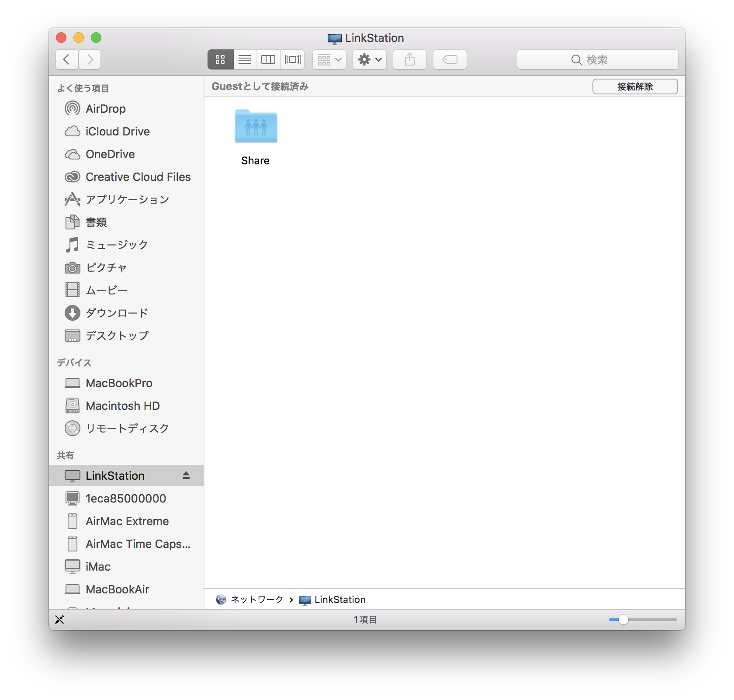The width and height of the screenshot is (734, 700).
Task: Click ネットワーク in the path bar
Action: [x=249, y=600]
